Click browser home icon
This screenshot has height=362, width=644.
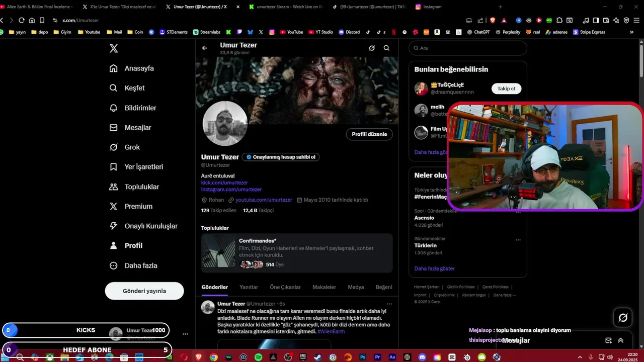(x=32, y=21)
